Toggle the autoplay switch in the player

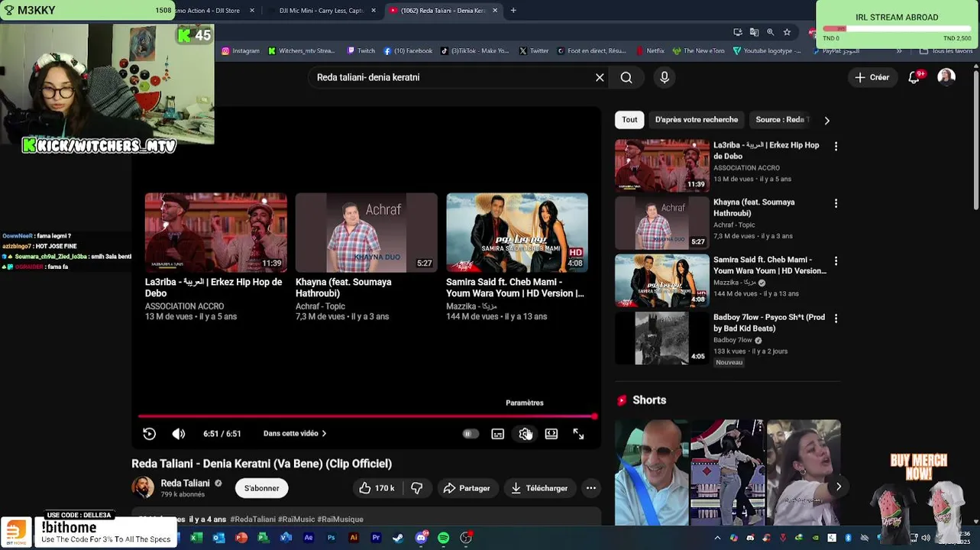coord(471,434)
